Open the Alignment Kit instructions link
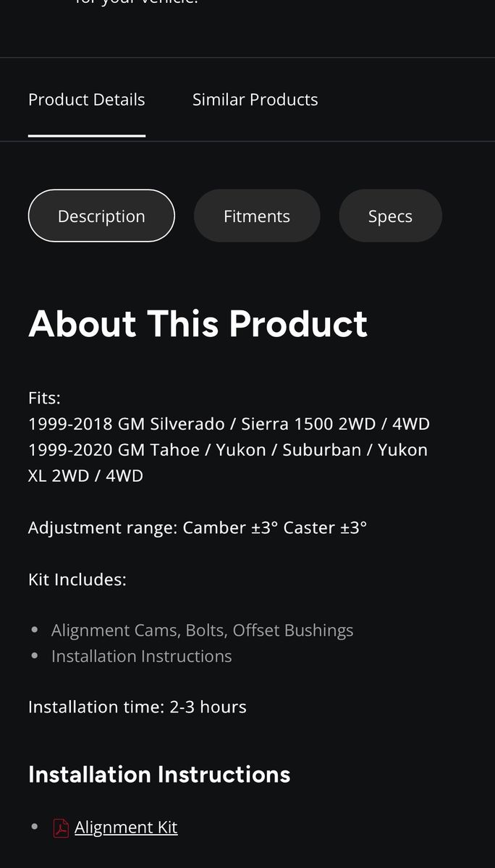495x868 pixels. [126, 827]
